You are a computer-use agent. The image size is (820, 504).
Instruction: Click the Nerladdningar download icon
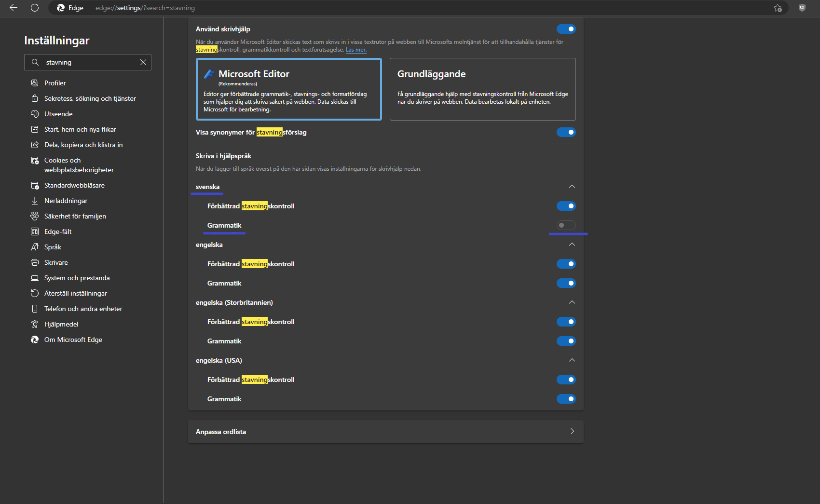point(35,201)
